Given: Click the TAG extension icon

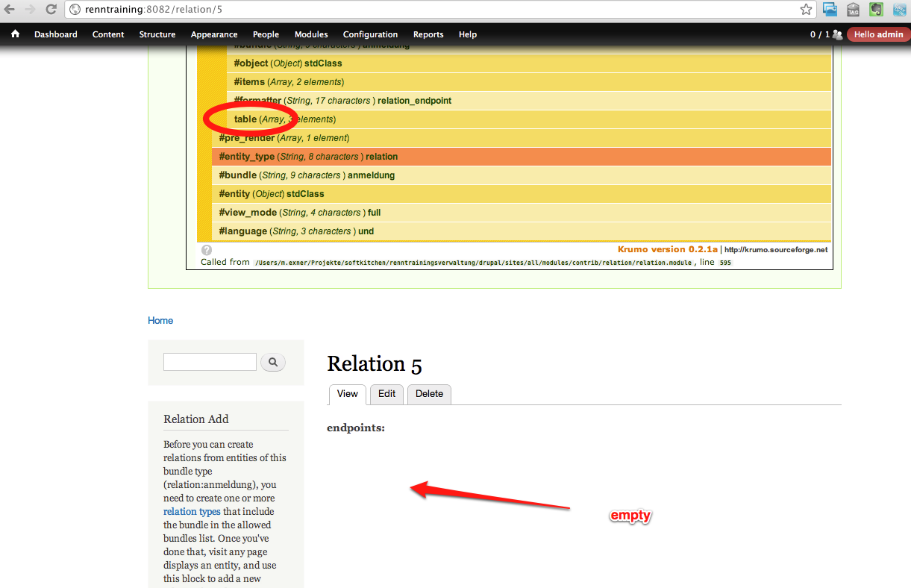Looking at the screenshot, I should pos(854,10).
